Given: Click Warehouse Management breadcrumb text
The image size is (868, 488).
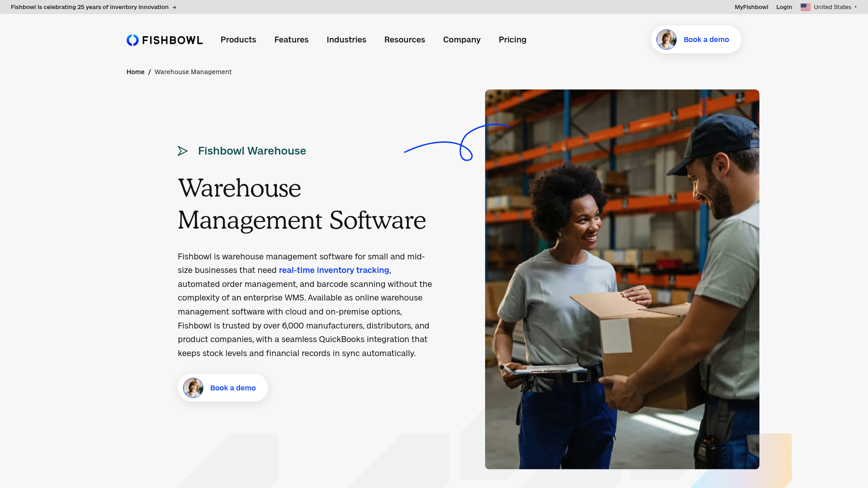Looking at the screenshot, I should (x=193, y=72).
